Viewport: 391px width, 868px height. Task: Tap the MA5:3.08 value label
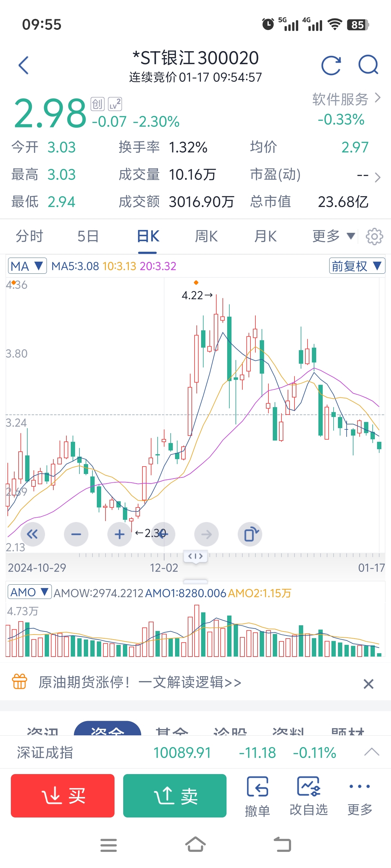pyautogui.click(x=75, y=266)
